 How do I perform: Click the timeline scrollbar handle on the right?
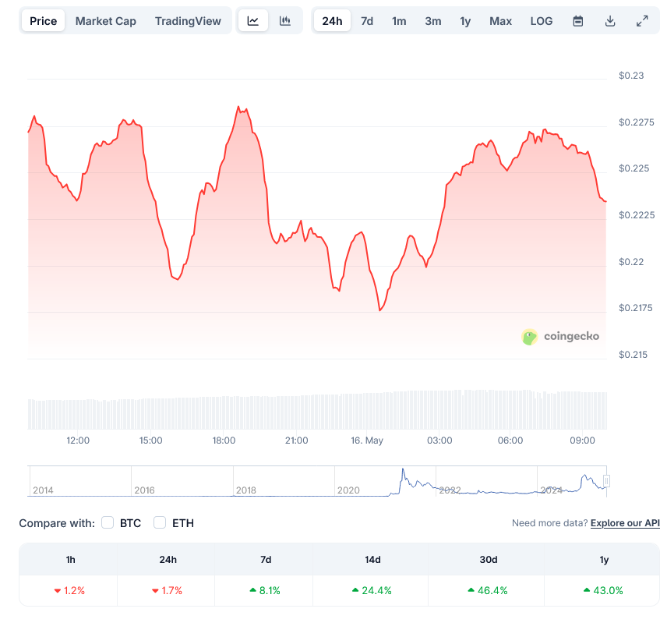click(605, 479)
